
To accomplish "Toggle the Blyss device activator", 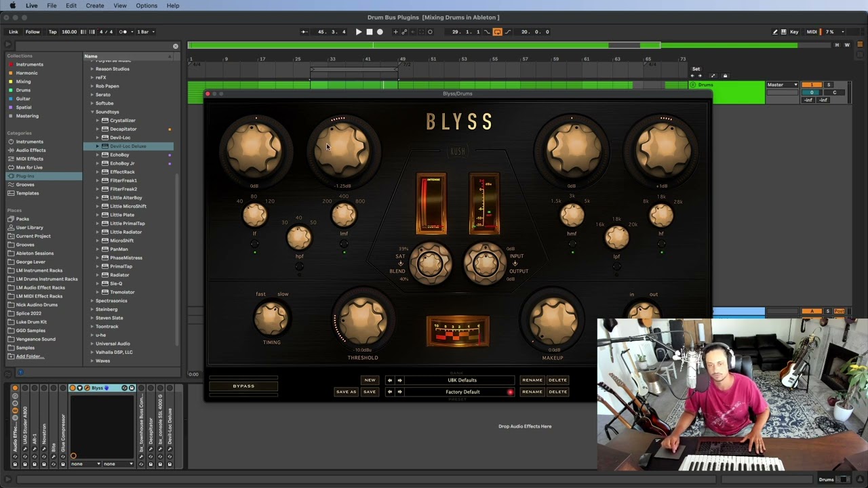I will point(73,388).
